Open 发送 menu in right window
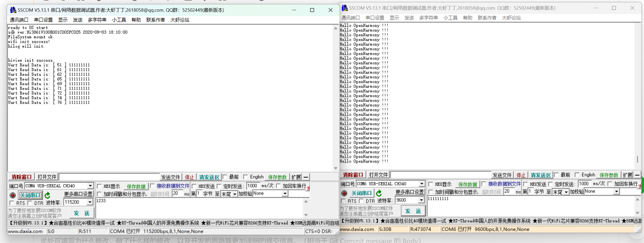The width and height of the screenshot is (644, 243). [x=409, y=18]
